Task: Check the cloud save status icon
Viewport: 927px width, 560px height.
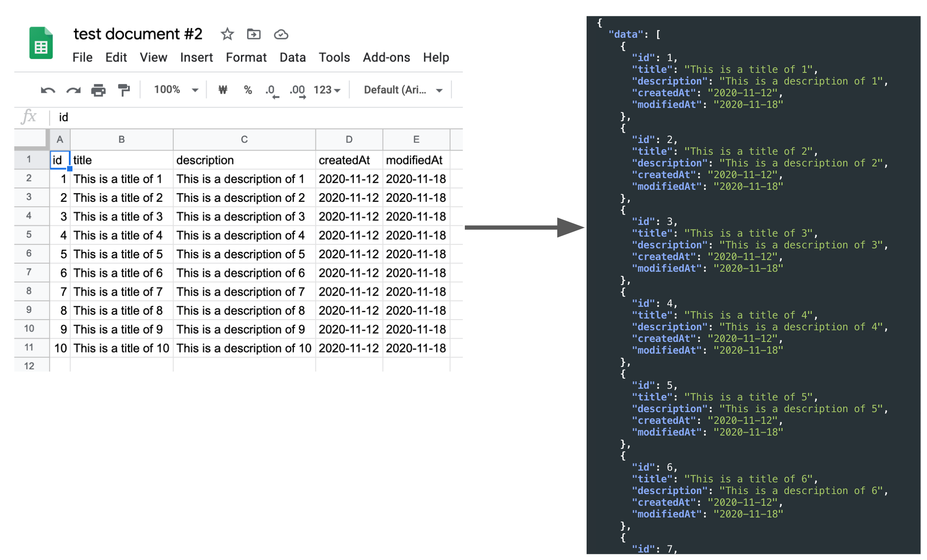Action: pyautogui.click(x=281, y=34)
